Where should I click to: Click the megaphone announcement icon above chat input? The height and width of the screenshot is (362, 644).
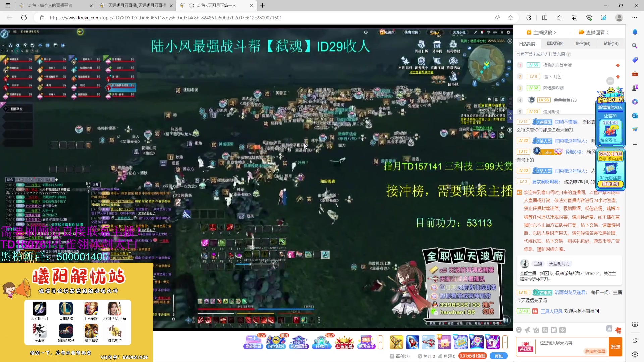(x=528, y=330)
